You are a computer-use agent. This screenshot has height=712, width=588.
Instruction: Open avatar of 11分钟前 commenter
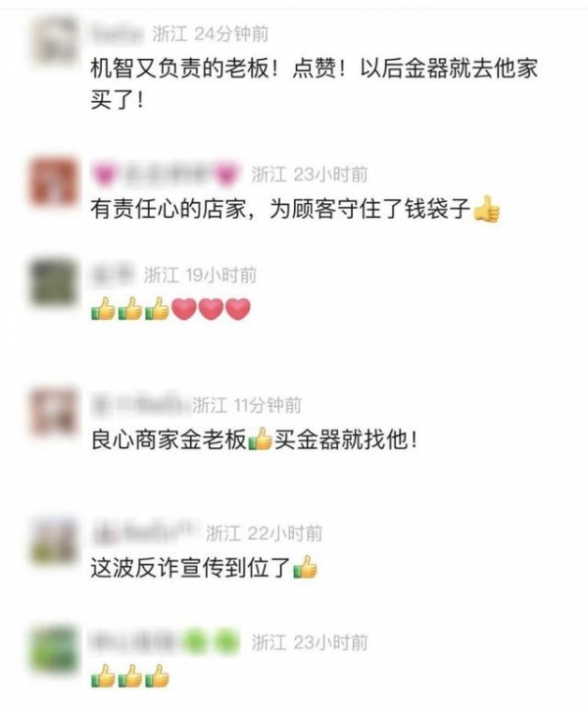53,412
